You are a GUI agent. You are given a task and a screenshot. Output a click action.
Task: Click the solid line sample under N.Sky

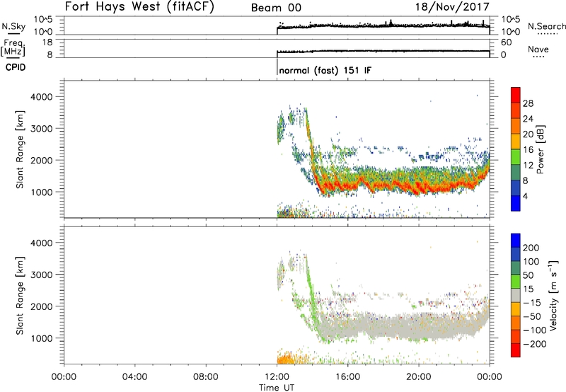point(13,33)
